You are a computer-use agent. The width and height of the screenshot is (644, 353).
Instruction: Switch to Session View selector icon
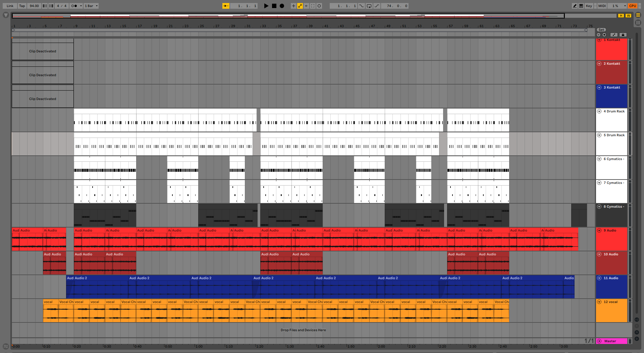pos(638,23)
